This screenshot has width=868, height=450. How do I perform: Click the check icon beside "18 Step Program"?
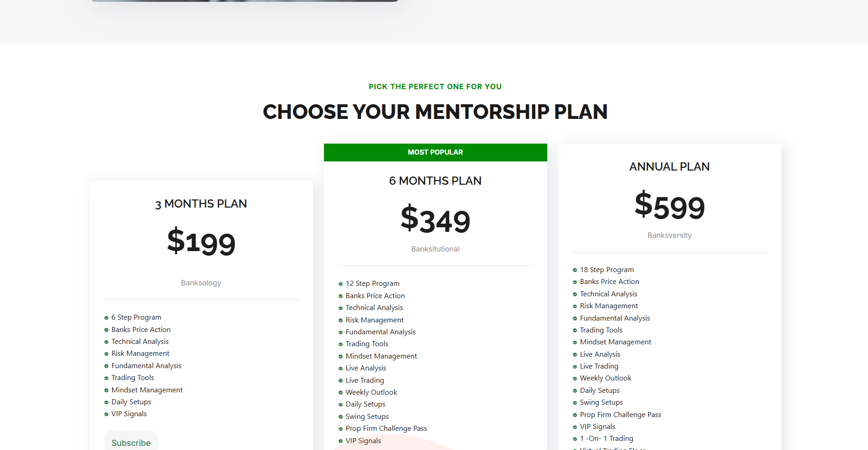pos(575,270)
